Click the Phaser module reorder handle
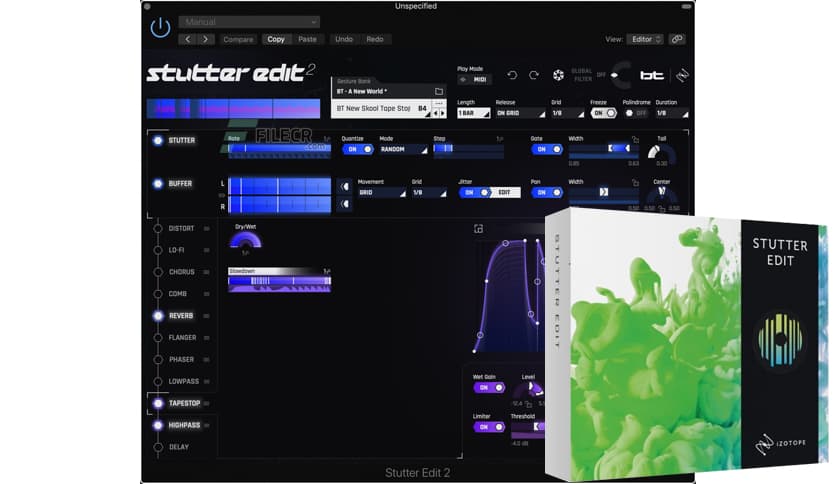This screenshot has height=484, width=836. (x=206, y=360)
